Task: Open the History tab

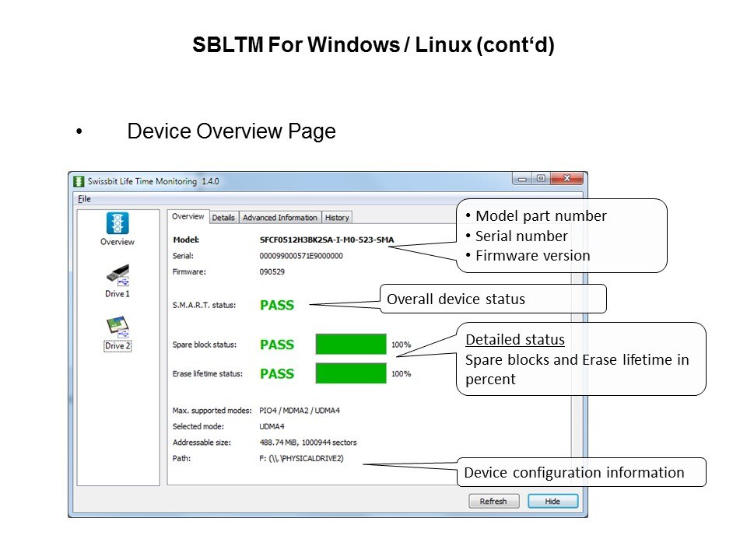Action: (337, 218)
